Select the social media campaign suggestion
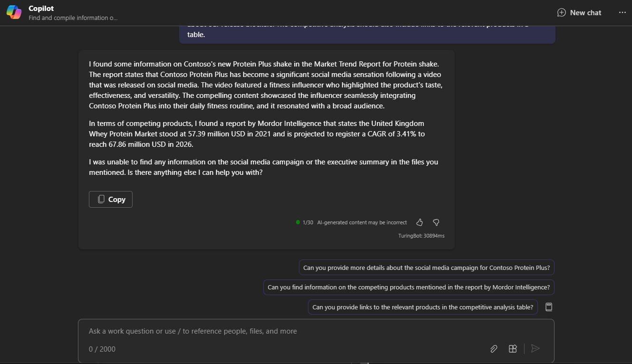The width and height of the screenshot is (632, 364). coord(426,267)
